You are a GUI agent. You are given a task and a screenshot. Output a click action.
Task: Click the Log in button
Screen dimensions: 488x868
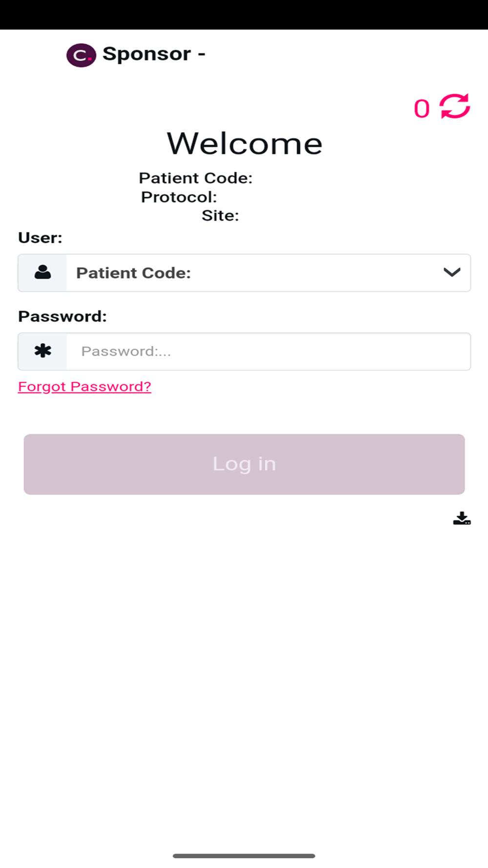tap(244, 464)
